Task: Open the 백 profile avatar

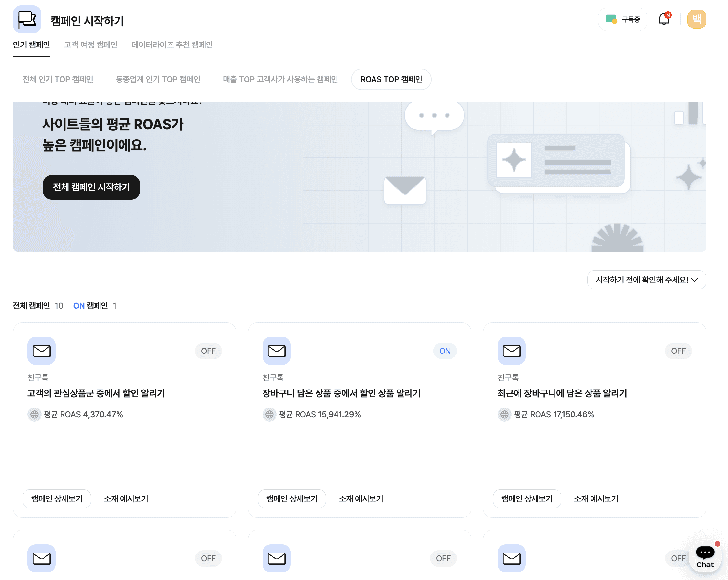Action: (x=697, y=19)
